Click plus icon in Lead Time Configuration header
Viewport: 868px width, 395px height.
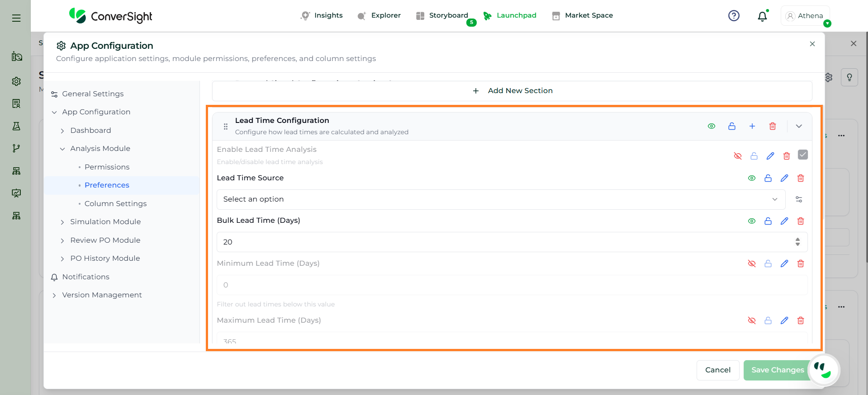point(752,126)
